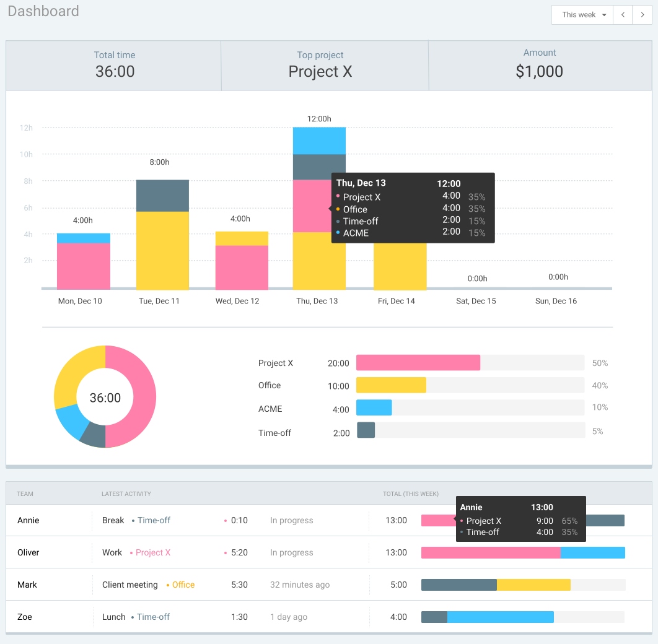Click Oliver's blue weekly total bar segment
The height and width of the screenshot is (644, 658).
[592, 552]
